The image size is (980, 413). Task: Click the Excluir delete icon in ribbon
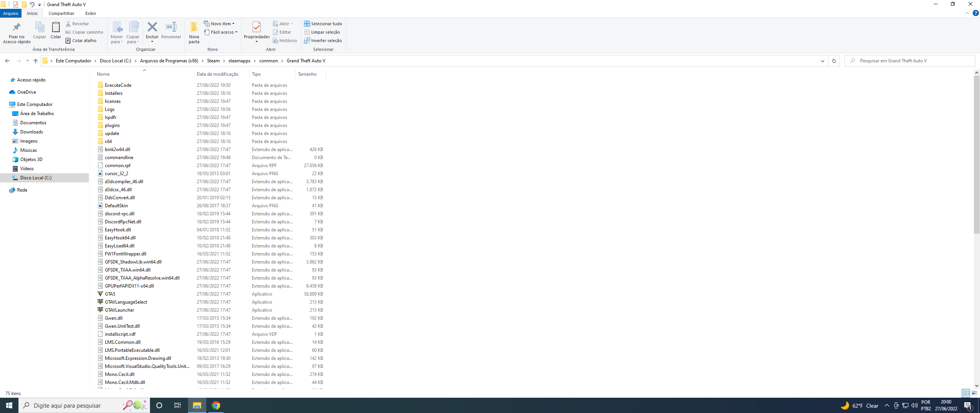click(152, 28)
